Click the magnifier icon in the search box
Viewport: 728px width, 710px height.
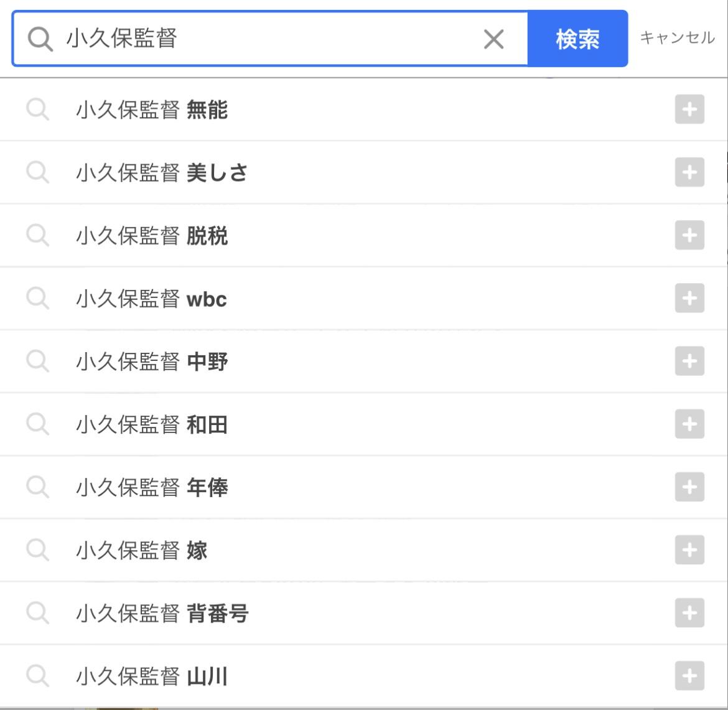40,39
